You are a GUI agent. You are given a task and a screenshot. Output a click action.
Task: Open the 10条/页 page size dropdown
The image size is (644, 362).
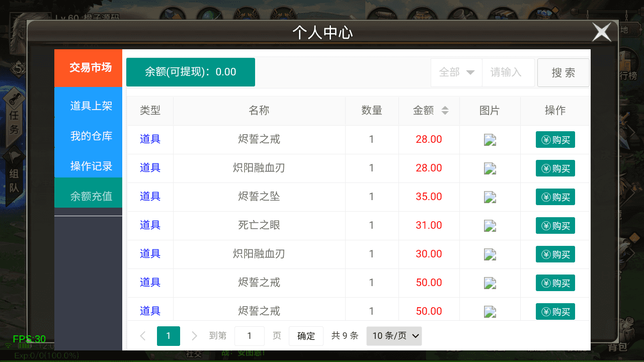[394, 336]
